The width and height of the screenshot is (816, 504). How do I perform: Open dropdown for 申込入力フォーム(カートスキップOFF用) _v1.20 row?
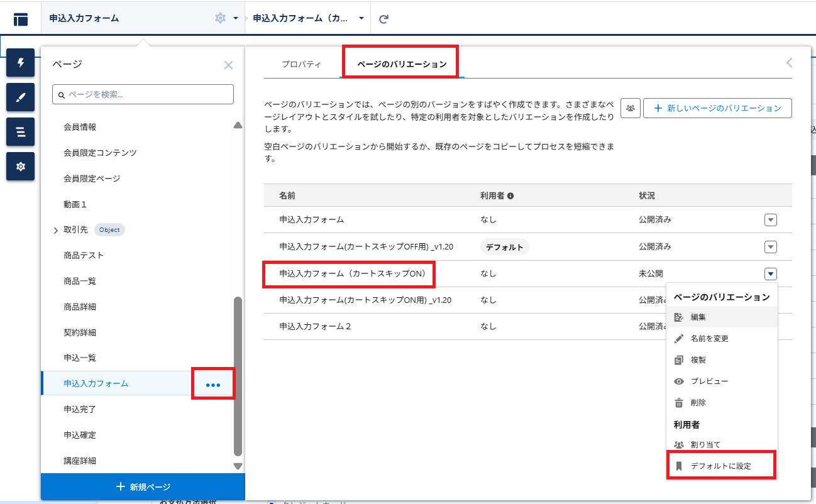pyautogui.click(x=771, y=247)
